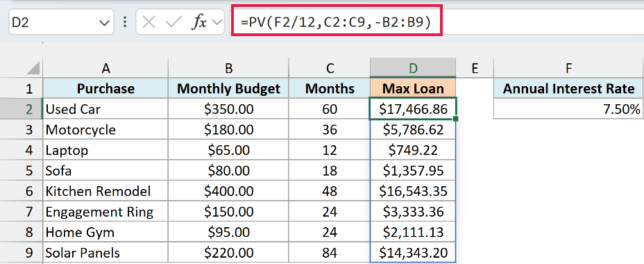The width and height of the screenshot is (644, 264).
Task: Select column B header
Action: pyautogui.click(x=228, y=68)
